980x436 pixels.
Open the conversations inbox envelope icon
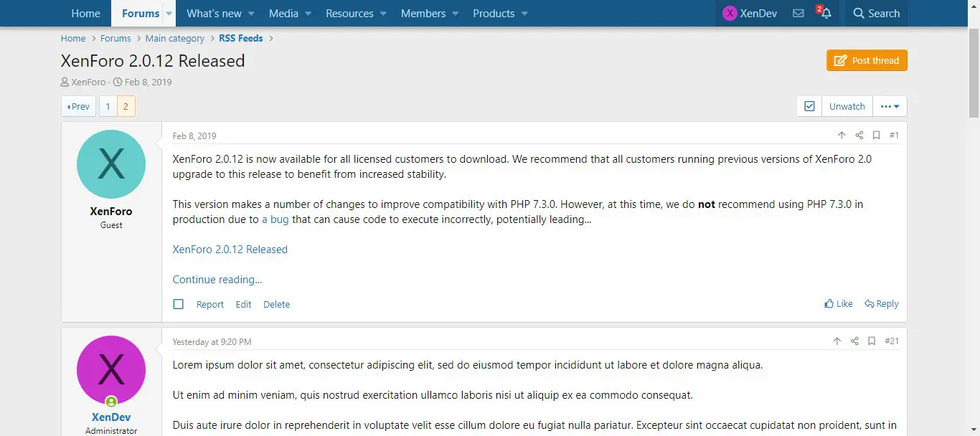point(798,14)
